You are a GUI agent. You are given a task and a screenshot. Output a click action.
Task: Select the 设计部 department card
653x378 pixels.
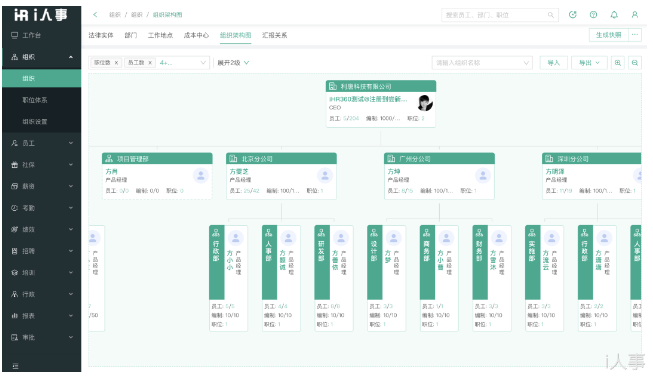(386, 278)
